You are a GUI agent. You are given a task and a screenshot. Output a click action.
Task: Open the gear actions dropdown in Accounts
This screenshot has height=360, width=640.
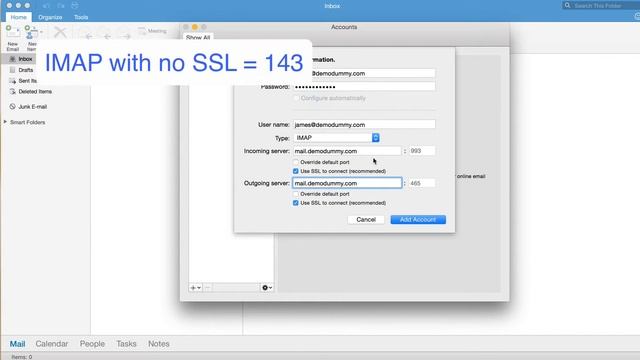click(267, 288)
